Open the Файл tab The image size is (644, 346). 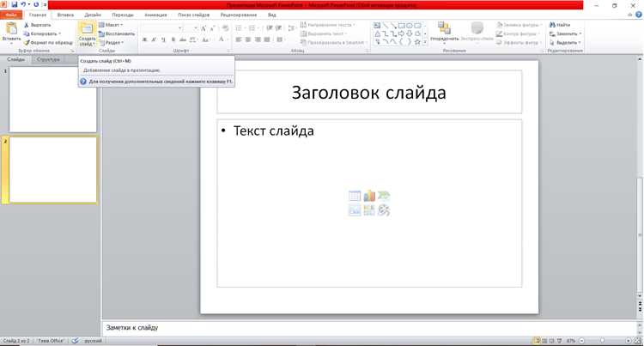click(x=11, y=15)
